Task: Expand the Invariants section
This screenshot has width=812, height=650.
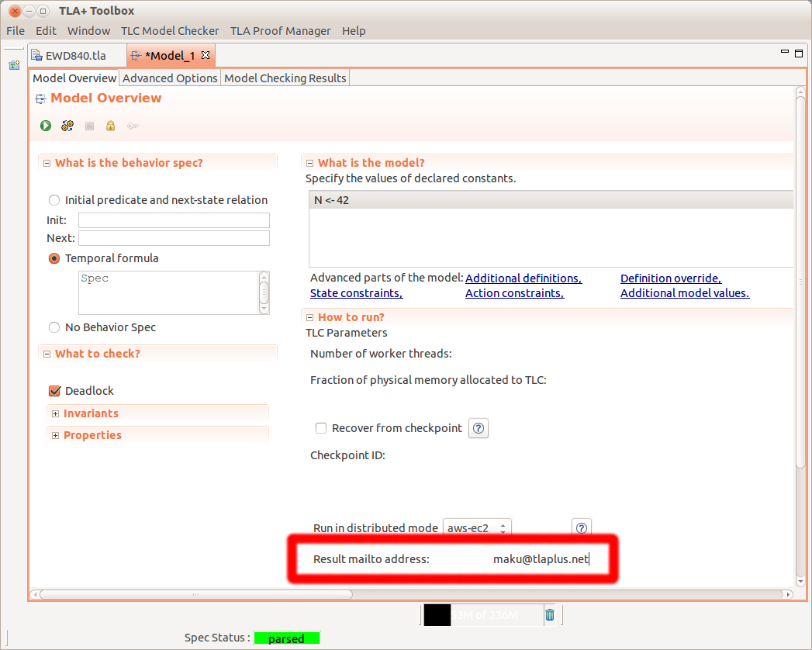Action: point(56,414)
